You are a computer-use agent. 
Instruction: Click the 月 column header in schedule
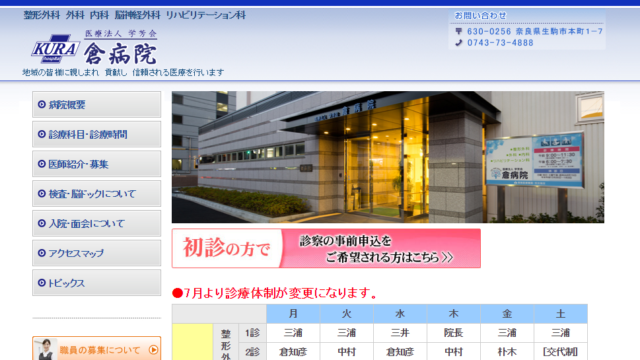[x=293, y=313]
